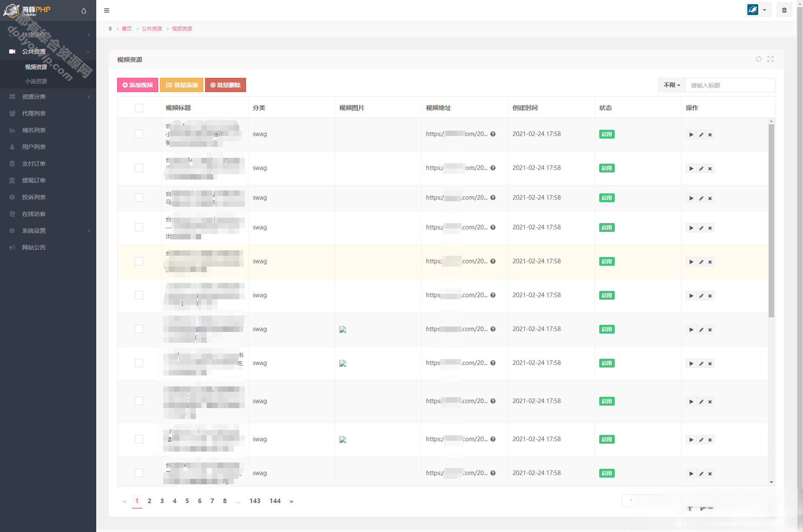
Task: Click 批量添加 button
Action: tap(182, 85)
